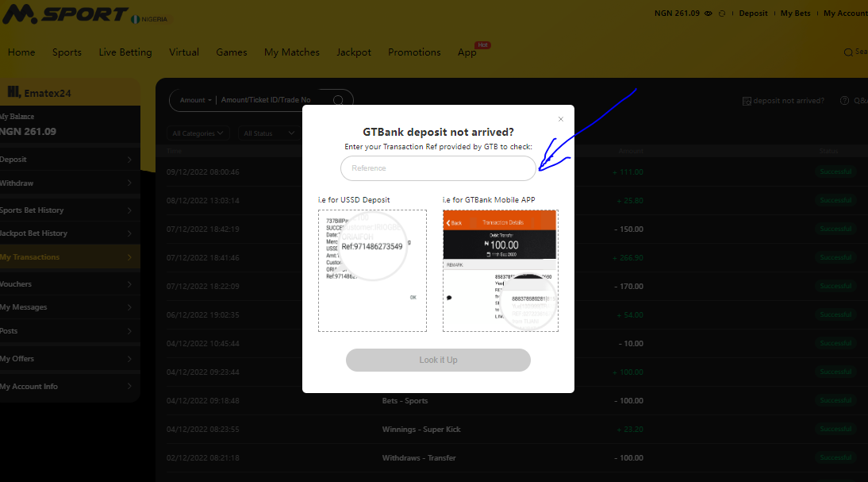The image size is (868, 482).
Task: Click the transaction search magnifier icon
Action: [338, 100]
